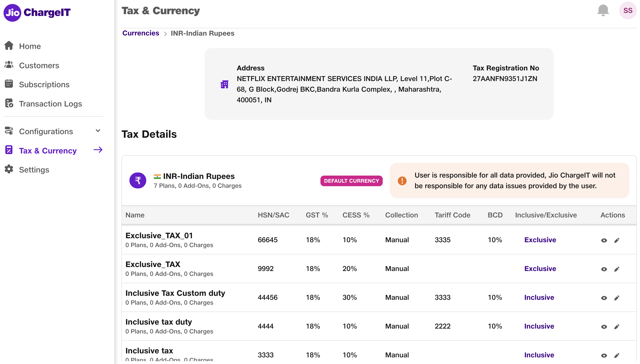This screenshot has height=364, width=640.
Task: Click the Tax Details heading
Action: [x=149, y=134]
